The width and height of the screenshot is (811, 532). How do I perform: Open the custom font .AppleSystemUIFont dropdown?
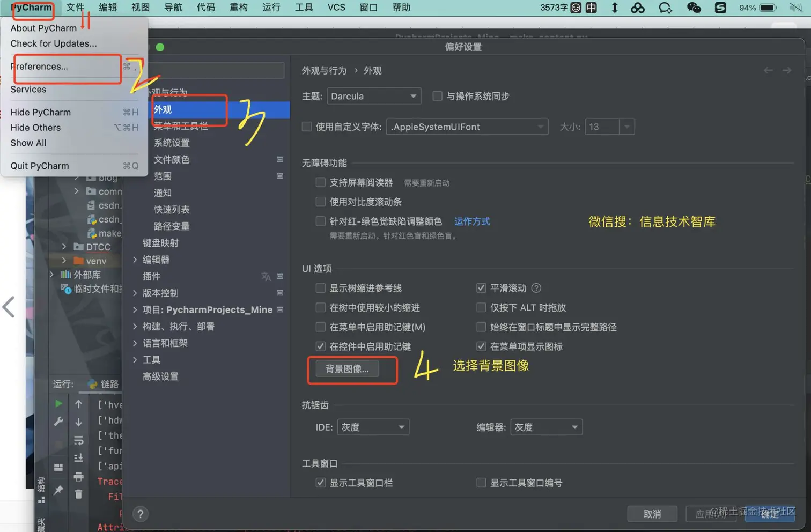pos(467,127)
